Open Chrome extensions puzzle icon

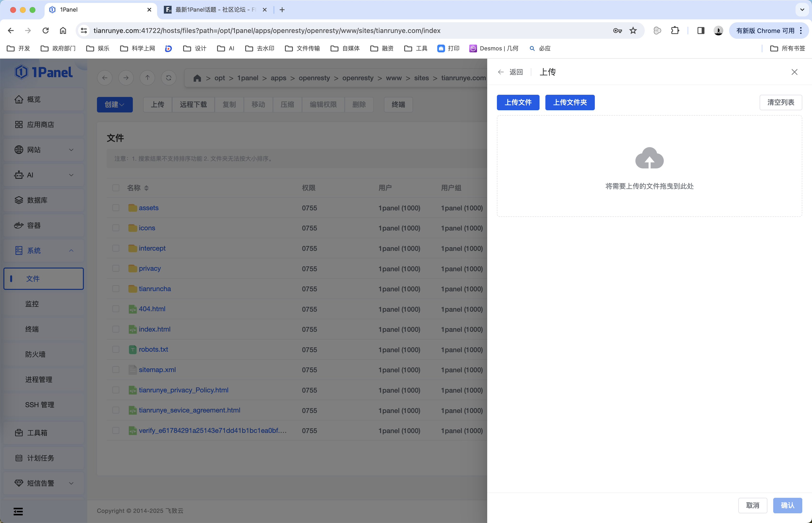[x=675, y=31]
